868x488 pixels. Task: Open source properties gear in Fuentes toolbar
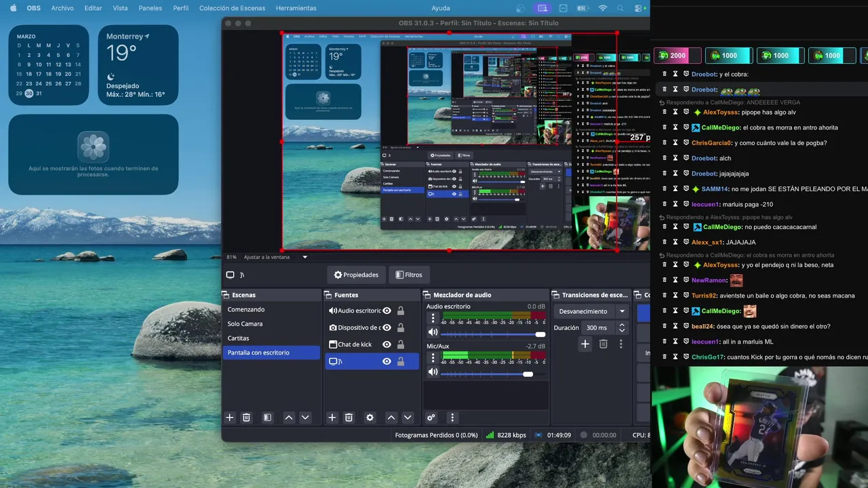pyautogui.click(x=370, y=418)
